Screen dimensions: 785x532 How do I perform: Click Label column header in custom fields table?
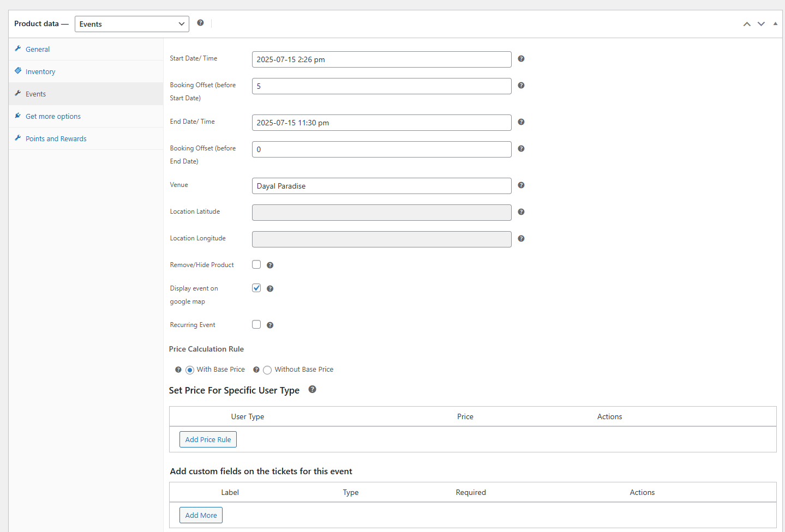coord(230,492)
